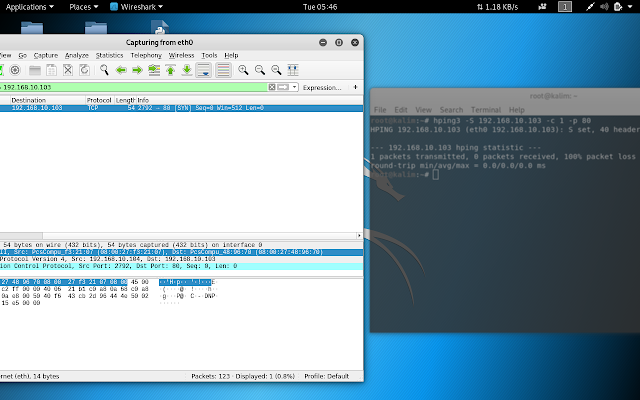Zoom in the main window text
The image size is (640, 400).
(243, 70)
